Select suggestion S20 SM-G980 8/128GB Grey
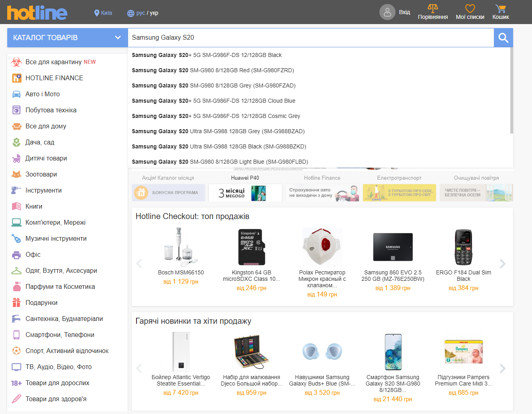Screen dimensions: 532x414 [x=319, y=85]
